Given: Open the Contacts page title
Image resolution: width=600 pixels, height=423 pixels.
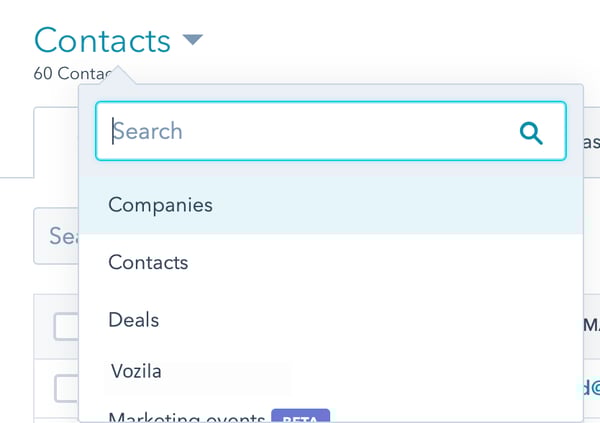Looking at the screenshot, I should pyautogui.click(x=102, y=40).
